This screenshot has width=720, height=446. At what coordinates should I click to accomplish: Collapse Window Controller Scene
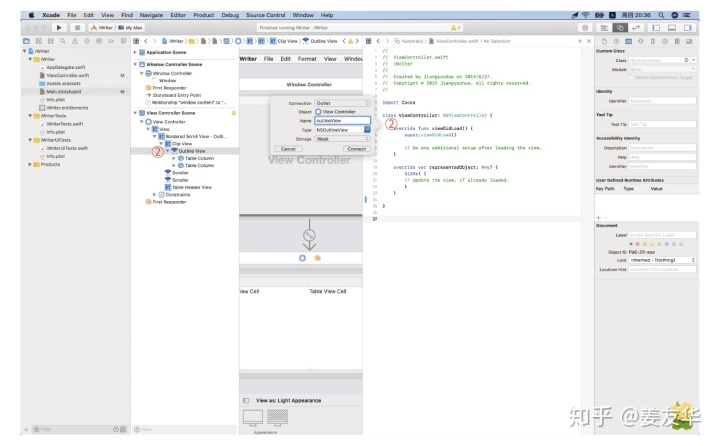pos(135,64)
